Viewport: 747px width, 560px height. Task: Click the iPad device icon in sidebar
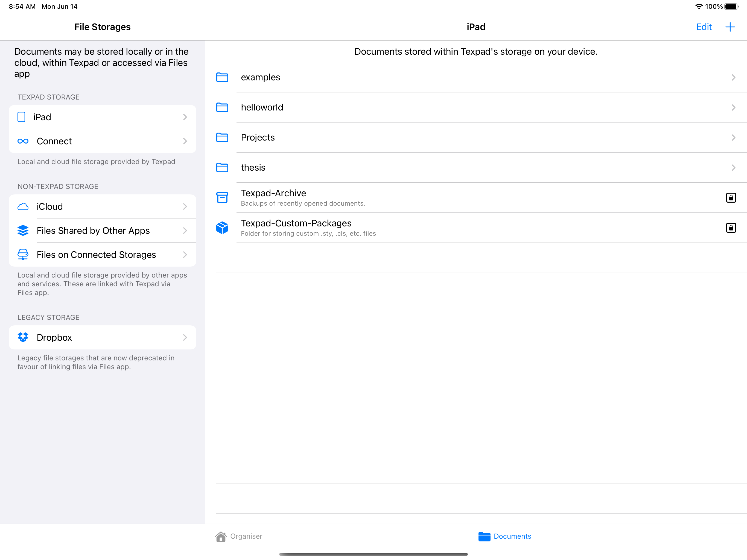pos(21,117)
